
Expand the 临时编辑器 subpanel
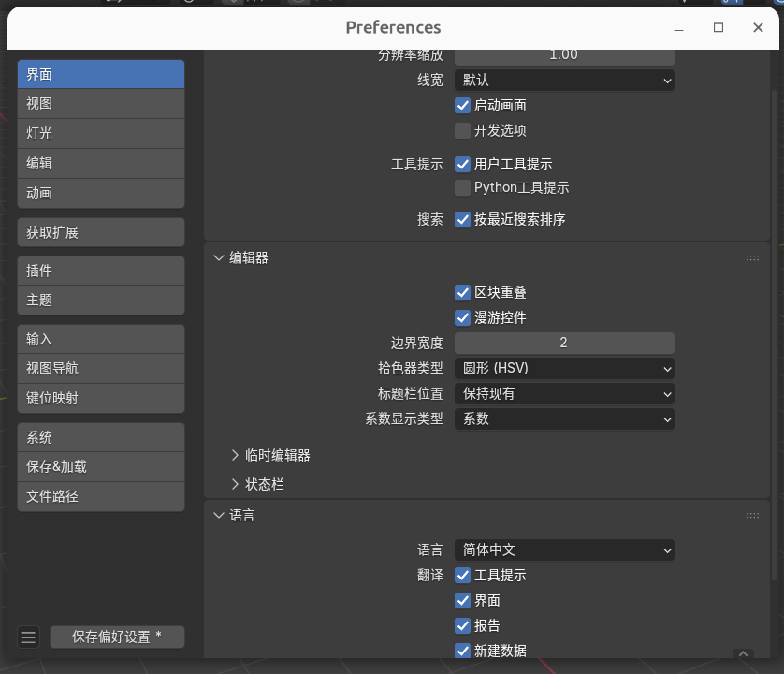[x=235, y=455]
